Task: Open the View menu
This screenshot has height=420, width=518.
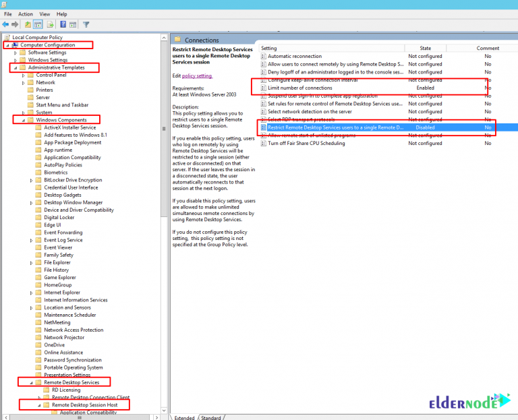Action: tap(45, 13)
